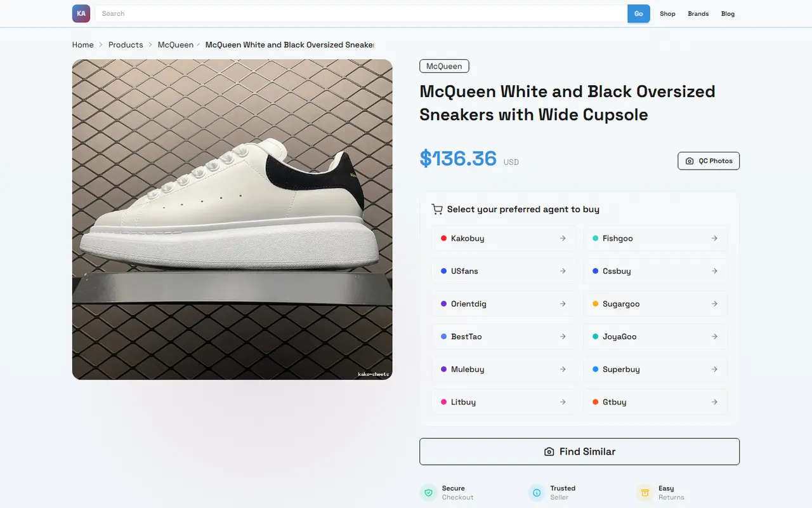Viewport: 812px width, 508px height.
Task: Click the arrow icon on Kakobuy row
Action: 563,238
